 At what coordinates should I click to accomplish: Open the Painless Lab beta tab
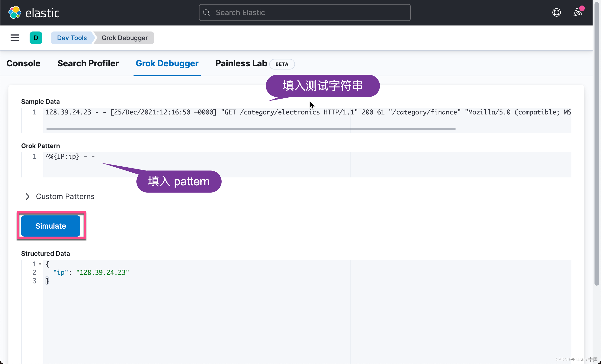click(241, 63)
